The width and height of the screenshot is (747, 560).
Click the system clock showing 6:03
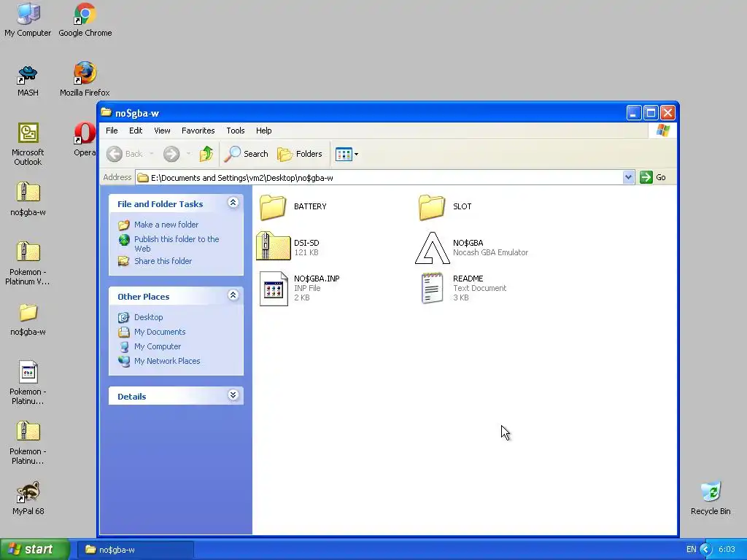[727, 550]
